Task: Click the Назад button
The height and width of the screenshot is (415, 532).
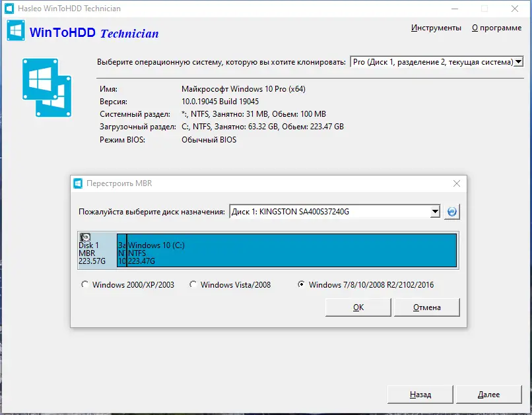Action: pos(420,395)
